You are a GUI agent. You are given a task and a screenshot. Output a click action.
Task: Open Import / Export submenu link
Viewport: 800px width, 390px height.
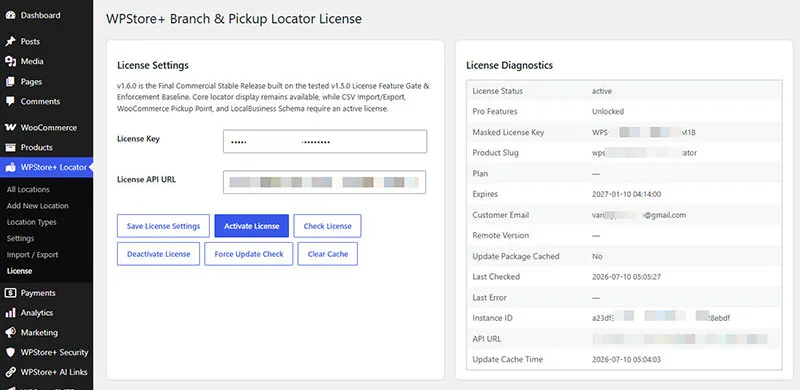(33, 255)
